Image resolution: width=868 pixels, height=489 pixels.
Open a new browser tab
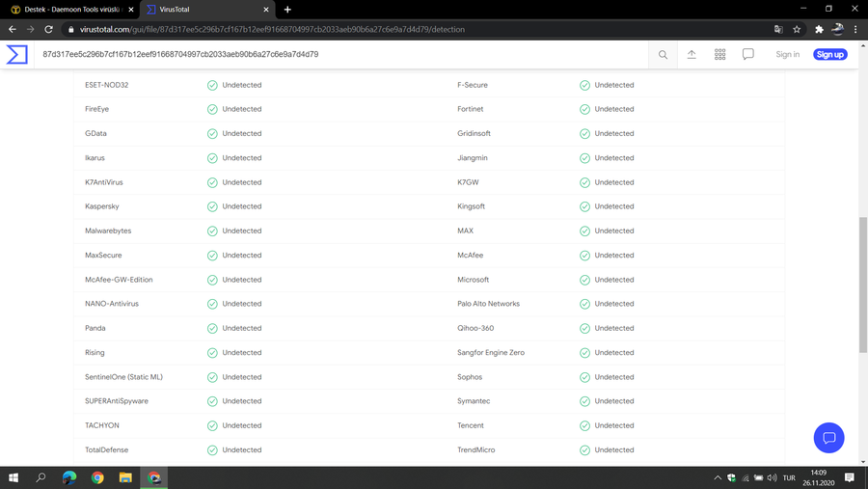click(x=287, y=10)
